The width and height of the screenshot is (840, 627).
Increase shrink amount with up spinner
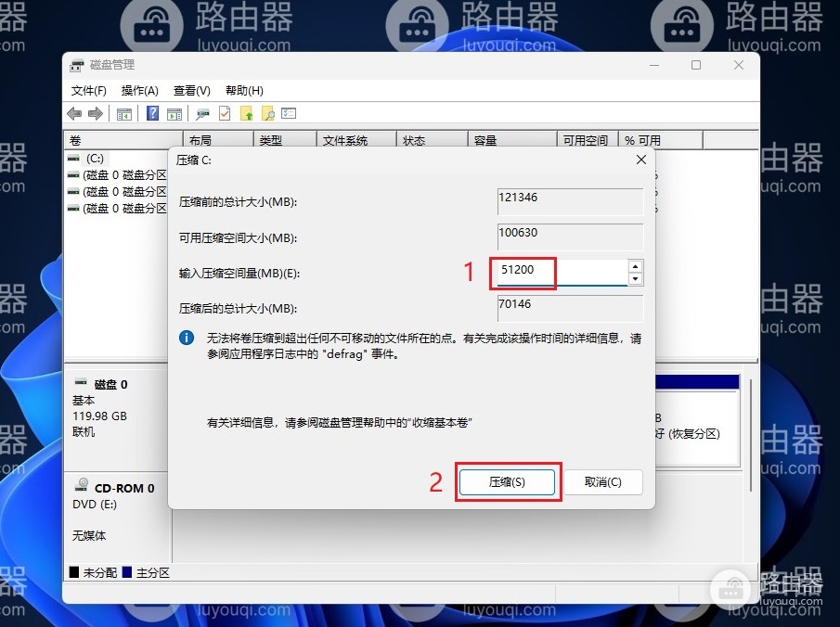click(635, 266)
